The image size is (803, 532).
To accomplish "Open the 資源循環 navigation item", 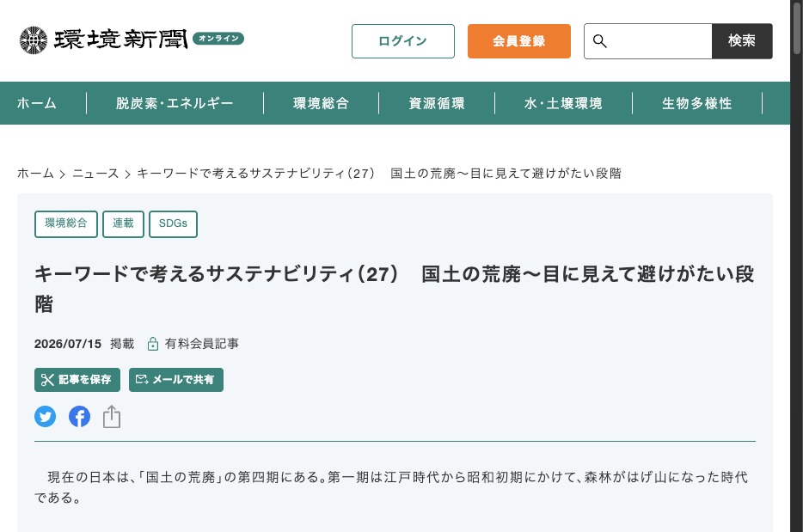I will coord(437,103).
